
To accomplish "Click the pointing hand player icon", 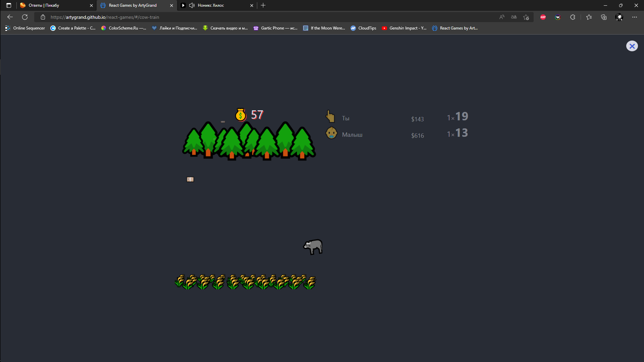I will (330, 117).
